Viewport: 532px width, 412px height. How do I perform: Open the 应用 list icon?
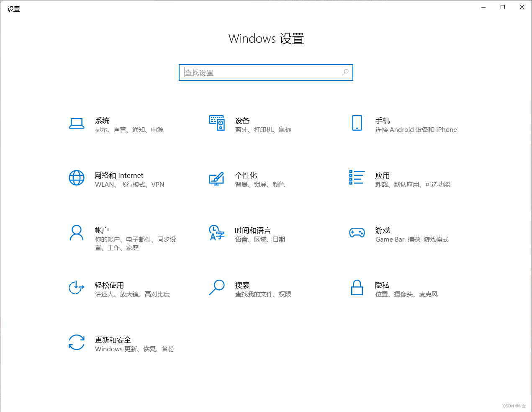point(357,178)
